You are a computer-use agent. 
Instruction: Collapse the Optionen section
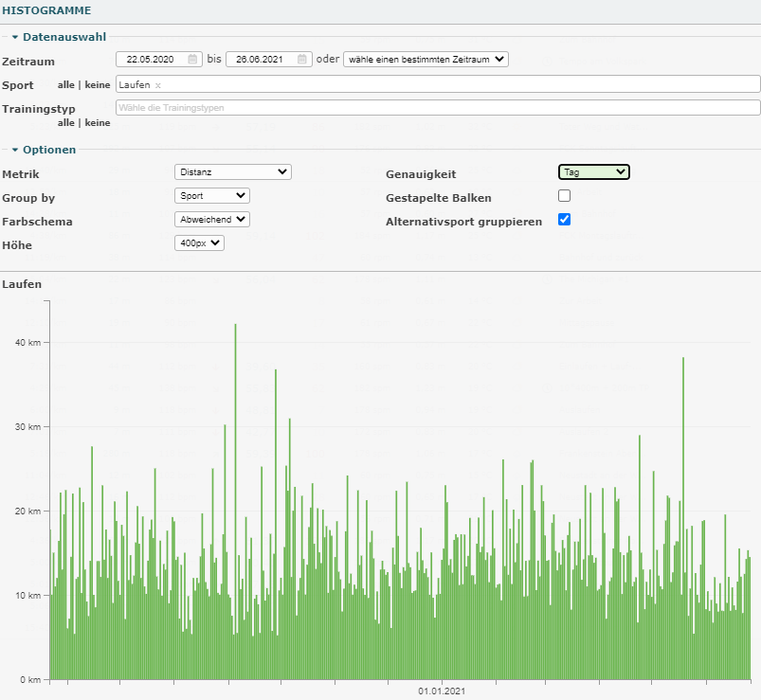48,150
